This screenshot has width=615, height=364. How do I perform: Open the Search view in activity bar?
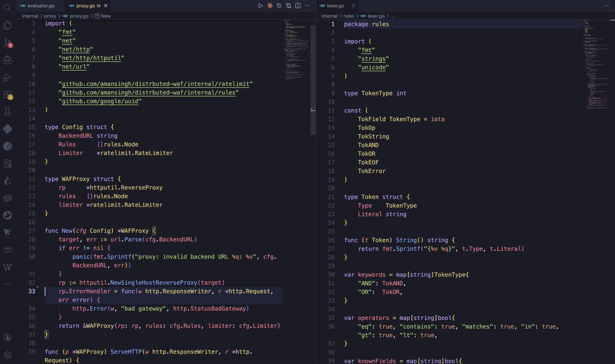pyautogui.click(x=8, y=7)
